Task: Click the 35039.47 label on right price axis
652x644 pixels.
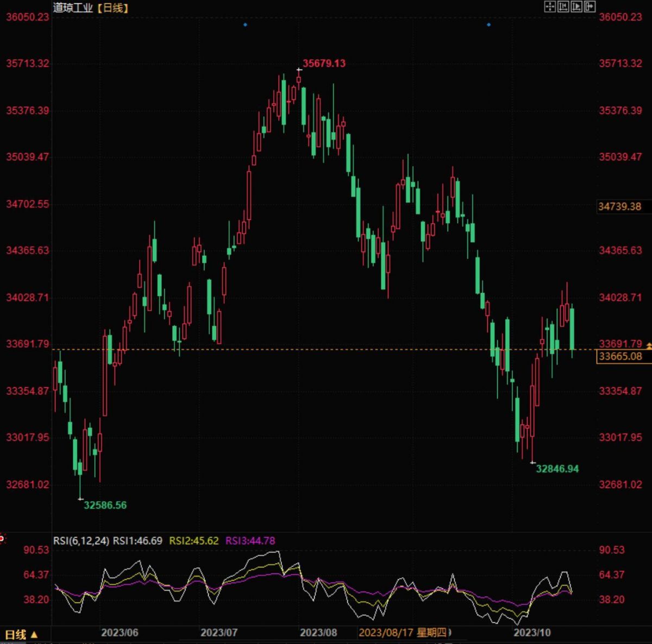Action: [620, 157]
